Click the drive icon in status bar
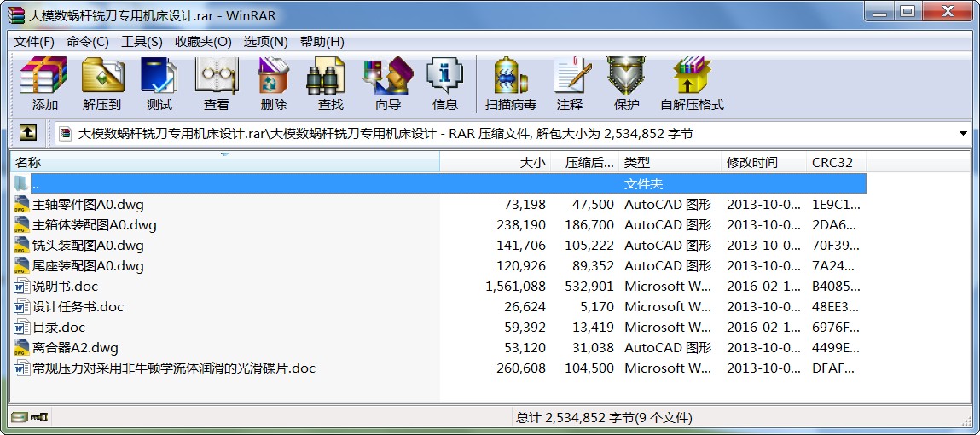Image resolution: width=980 pixels, height=435 pixels. [x=20, y=417]
